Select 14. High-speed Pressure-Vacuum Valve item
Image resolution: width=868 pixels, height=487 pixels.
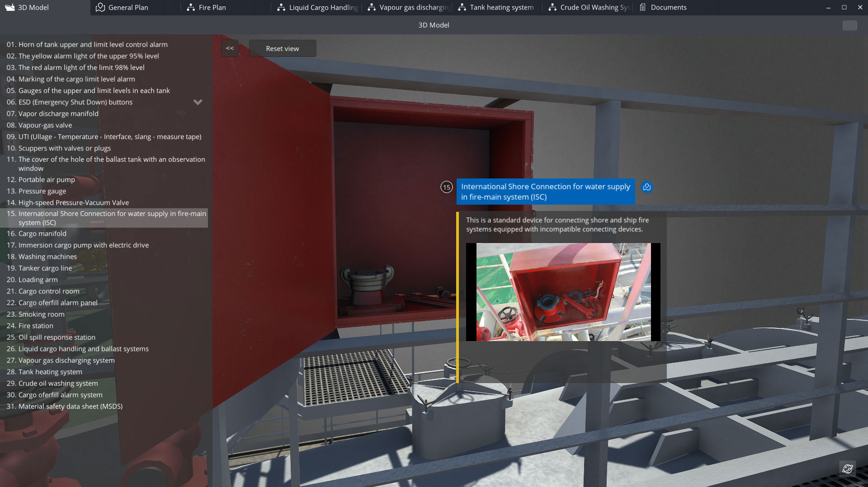coord(73,202)
